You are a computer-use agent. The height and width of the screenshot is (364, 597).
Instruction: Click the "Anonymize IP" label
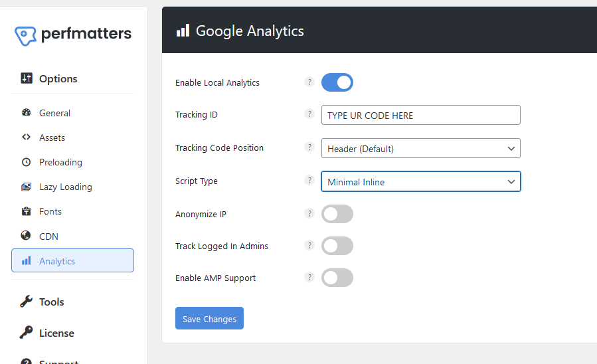pos(201,215)
